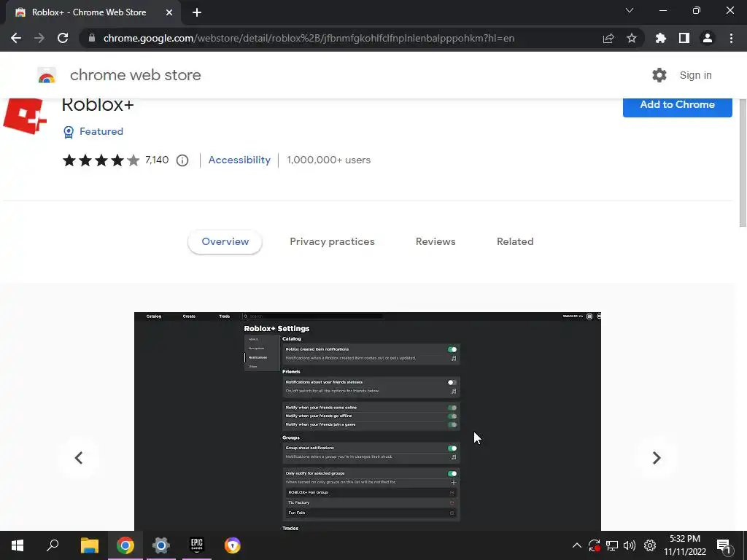This screenshot has width=747, height=560.
Task: Open the Windows Start menu
Action: tap(18, 545)
